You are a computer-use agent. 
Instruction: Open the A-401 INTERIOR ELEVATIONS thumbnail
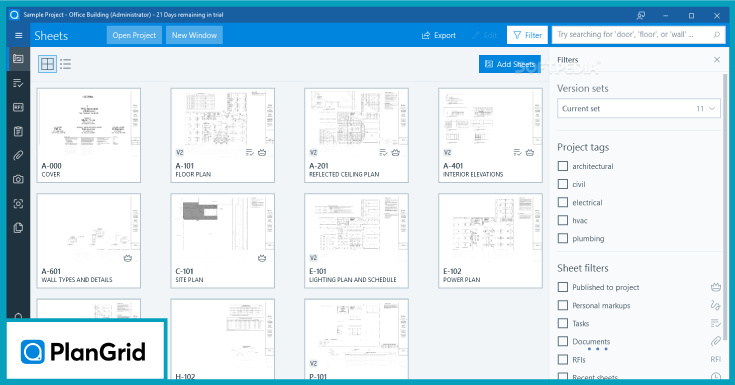(x=490, y=136)
